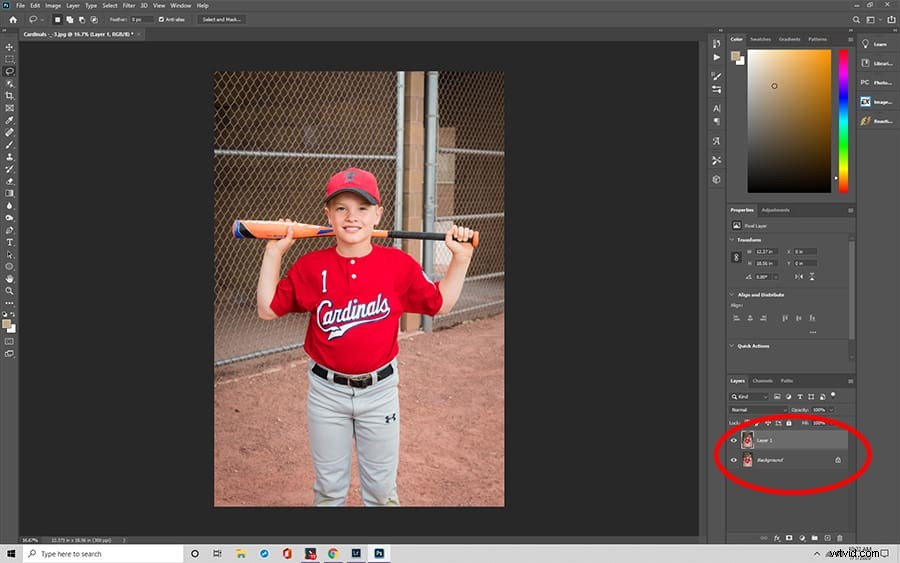The image size is (900, 563).
Task: Open the Image menu
Action: [x=53, y=6]
